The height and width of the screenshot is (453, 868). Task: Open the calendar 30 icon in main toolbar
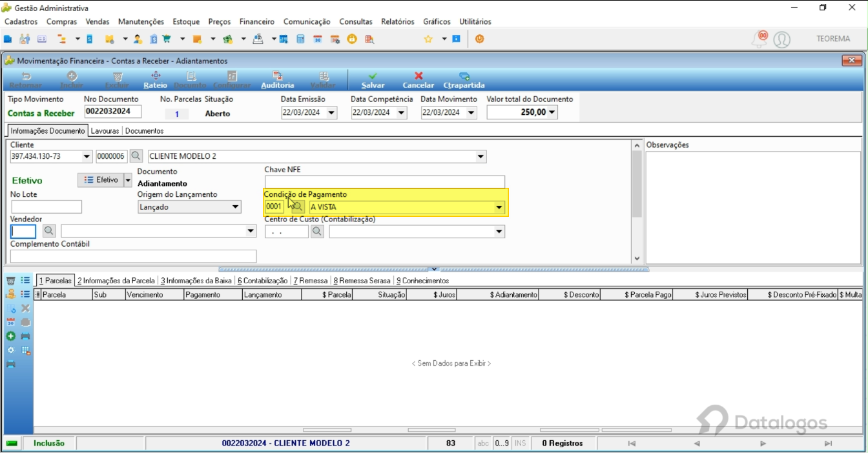(x=317, y=39)
